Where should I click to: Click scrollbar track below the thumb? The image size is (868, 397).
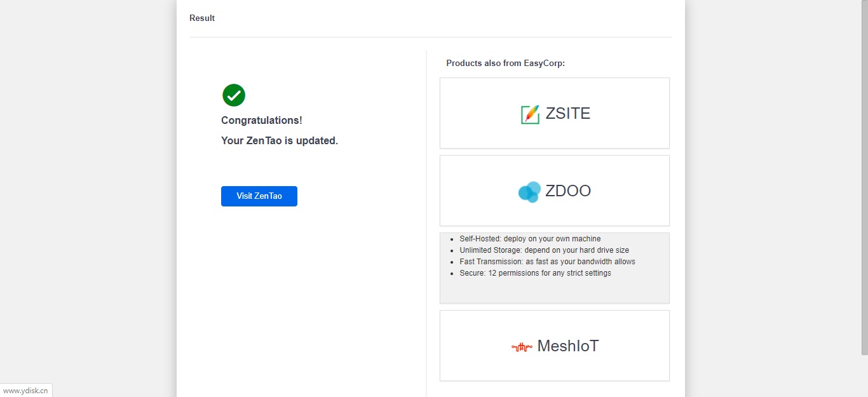(864, 375)
